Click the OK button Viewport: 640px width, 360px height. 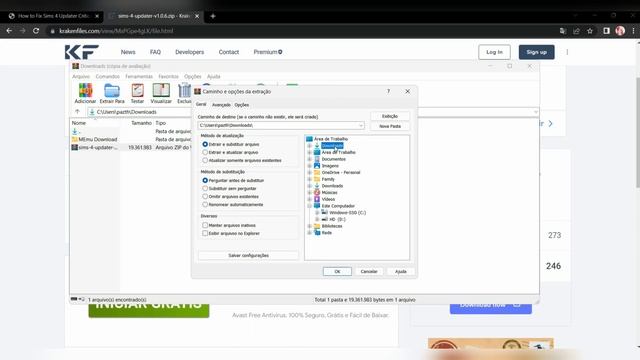coord(337,271)
